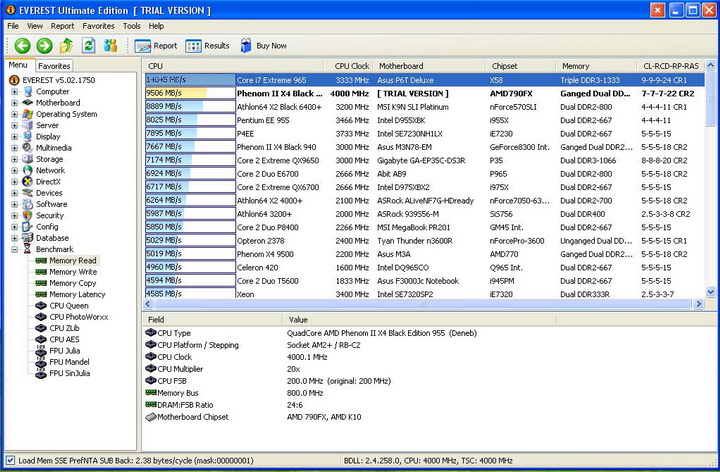Expand the Motherboard tree node

coord(15,102)
